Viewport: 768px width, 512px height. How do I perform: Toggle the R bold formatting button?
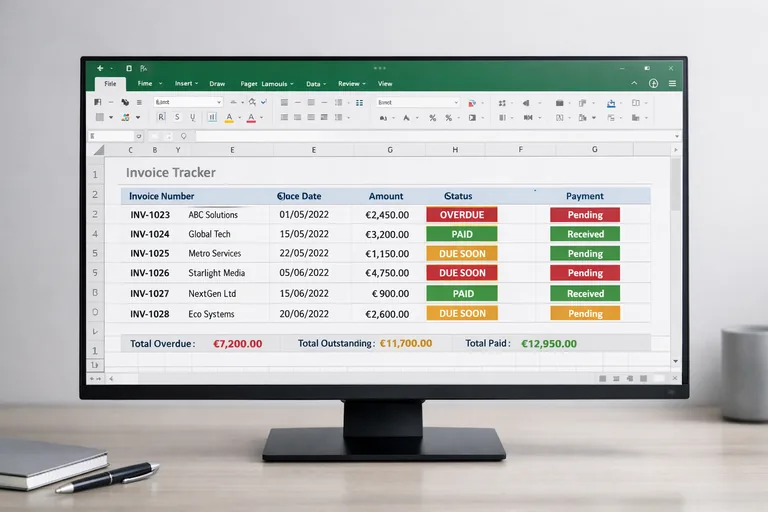[161, 117]
